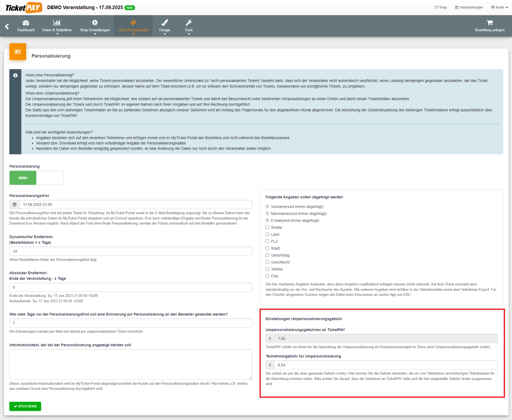Expand the dropdown arrow under Design
Screen dimensions: 512x420
(x=165, y=34)
